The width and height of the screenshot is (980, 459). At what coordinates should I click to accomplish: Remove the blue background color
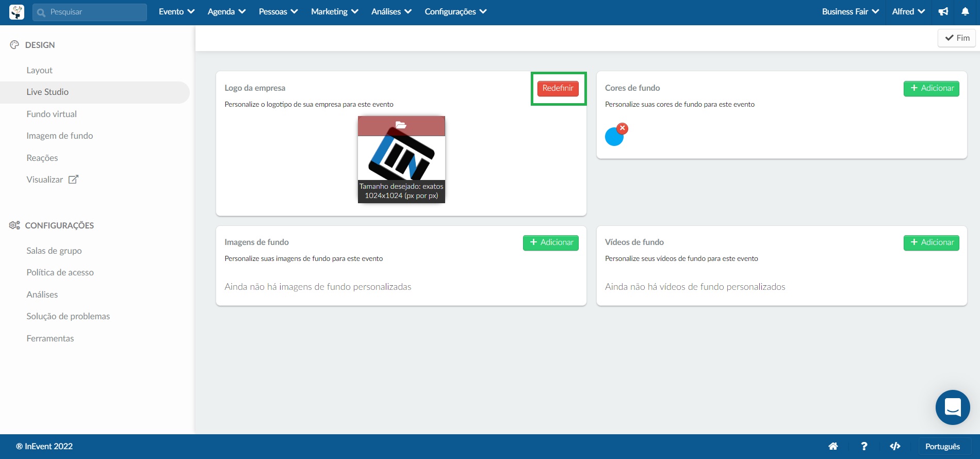(623, 128)
